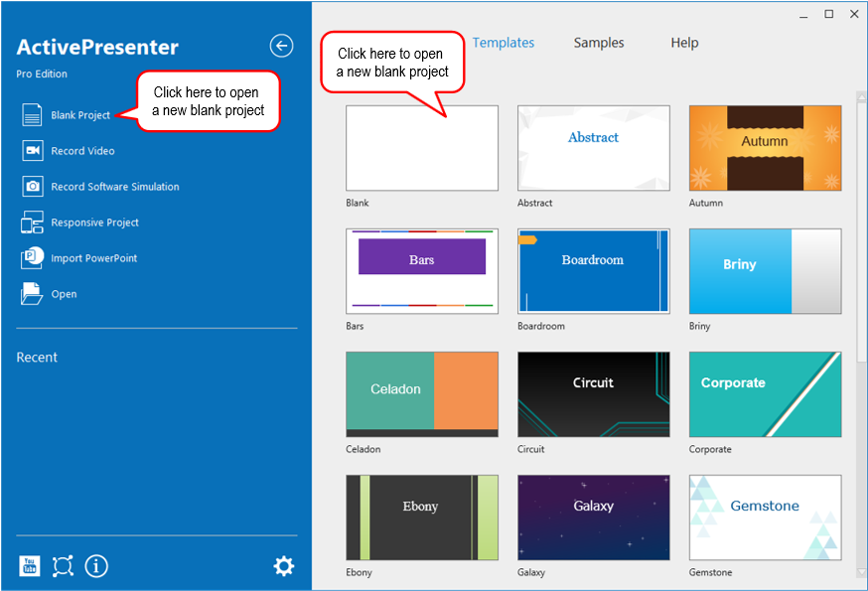Screen dimensions: 868x591
Task: Choose Import PowerPoint
Action: coord(94,258)
